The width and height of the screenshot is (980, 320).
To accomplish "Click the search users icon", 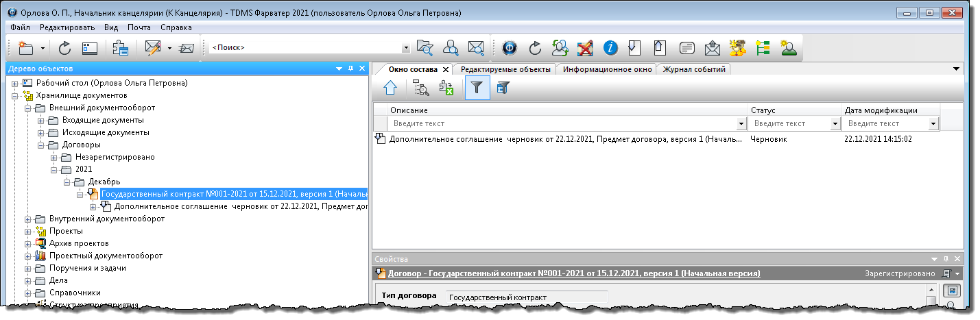I will (x=451, y=48).
